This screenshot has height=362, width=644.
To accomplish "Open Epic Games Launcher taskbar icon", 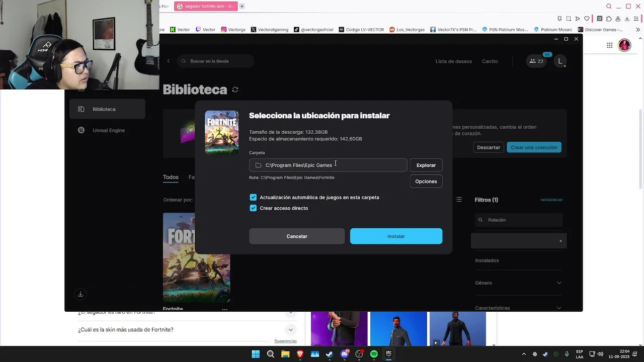I will point(388,354).
